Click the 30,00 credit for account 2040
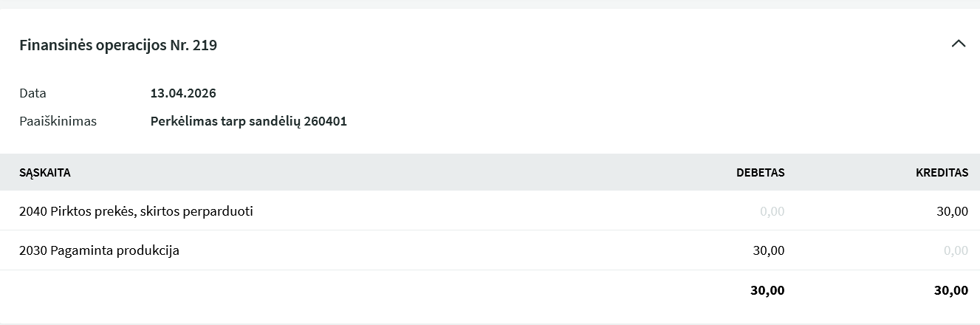The image size is (980, 325). coord(952,211)
